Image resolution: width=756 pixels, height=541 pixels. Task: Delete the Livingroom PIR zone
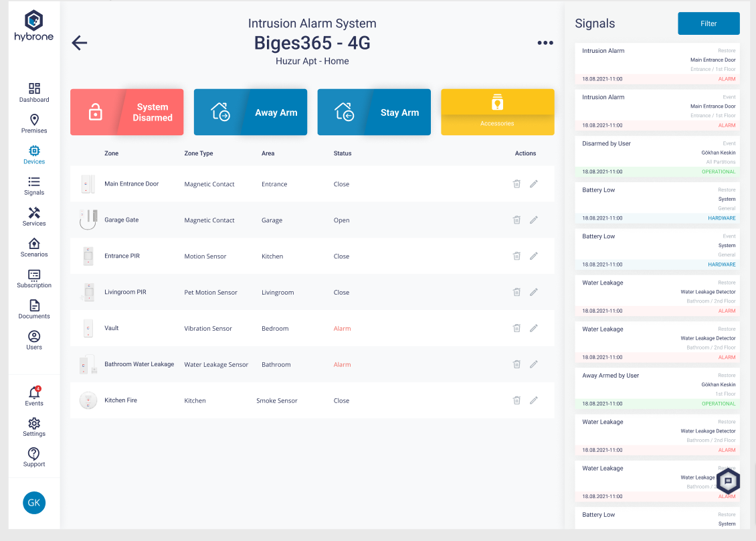point(517,292)
